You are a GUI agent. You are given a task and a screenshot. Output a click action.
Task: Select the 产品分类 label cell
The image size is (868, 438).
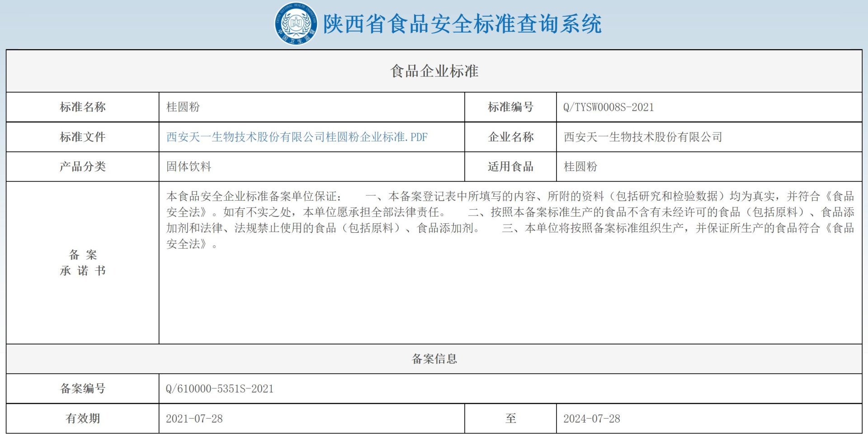coord(83,166)
